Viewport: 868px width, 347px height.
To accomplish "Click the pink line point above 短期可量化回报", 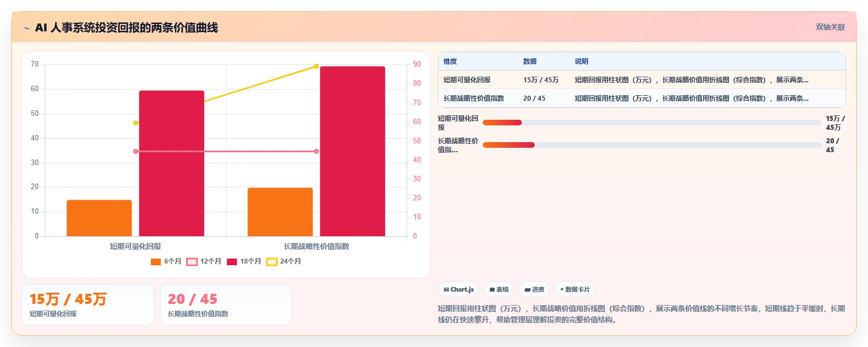I will (x=135, y=151).
